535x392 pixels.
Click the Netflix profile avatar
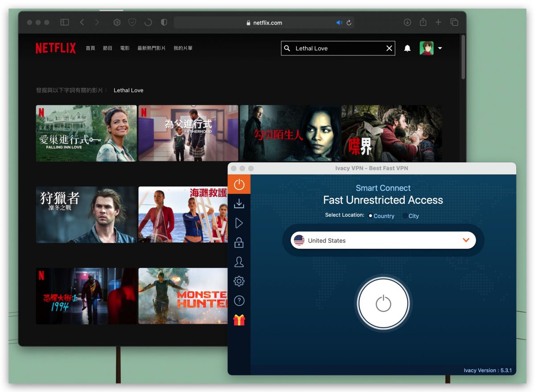click(427, 48)
